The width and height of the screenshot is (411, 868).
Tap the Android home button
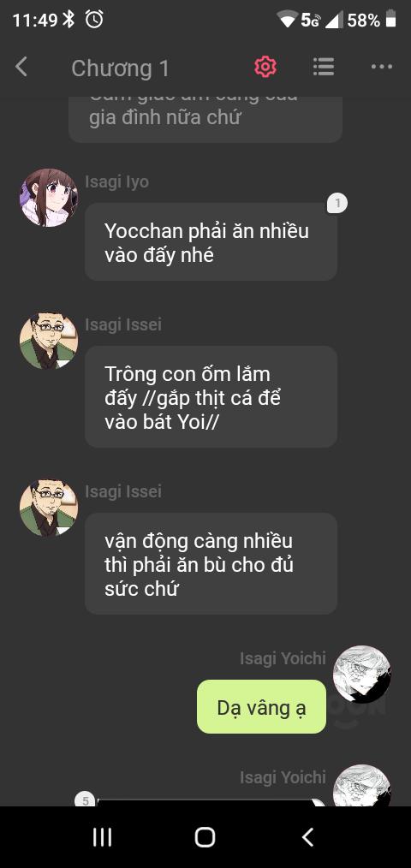(x=205, y=837)
